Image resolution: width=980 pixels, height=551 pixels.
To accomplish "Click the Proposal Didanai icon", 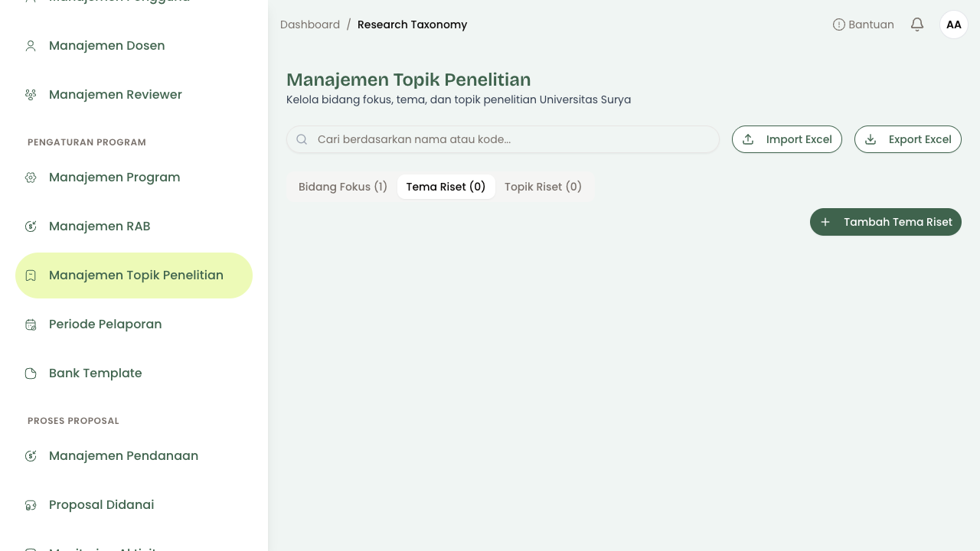I will click(31, 505).
